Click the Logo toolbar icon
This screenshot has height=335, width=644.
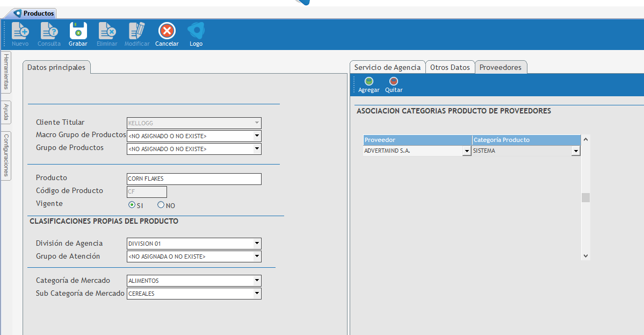(x=196, y=31)
